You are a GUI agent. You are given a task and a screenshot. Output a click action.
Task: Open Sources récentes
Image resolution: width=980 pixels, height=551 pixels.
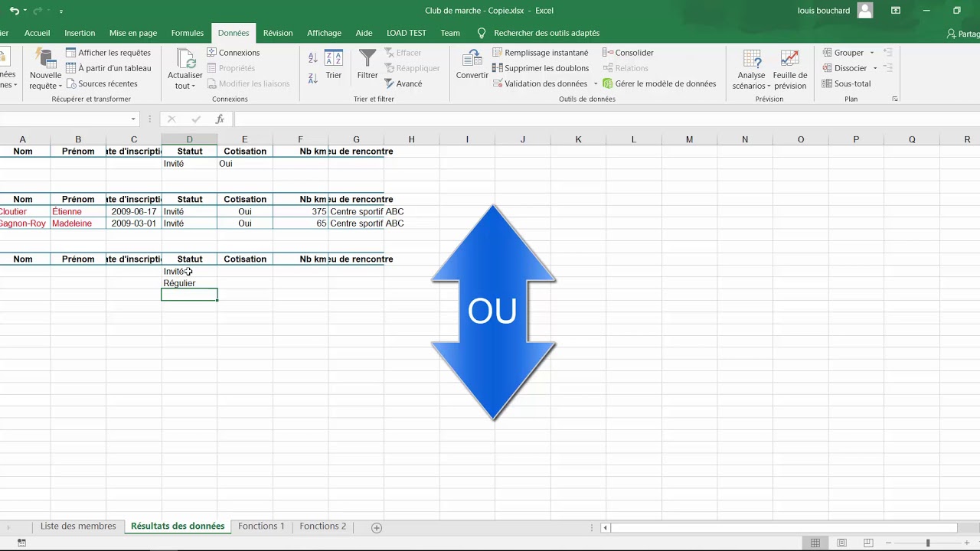101,83
